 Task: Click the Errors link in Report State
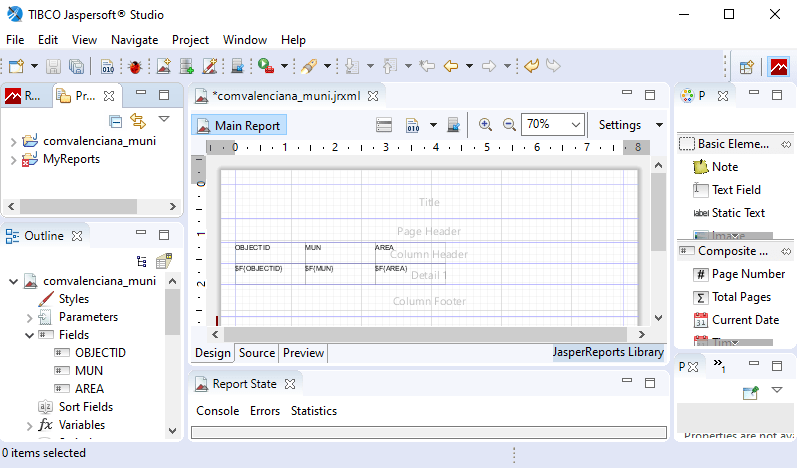pyautogui.click(x=265, y=411)
